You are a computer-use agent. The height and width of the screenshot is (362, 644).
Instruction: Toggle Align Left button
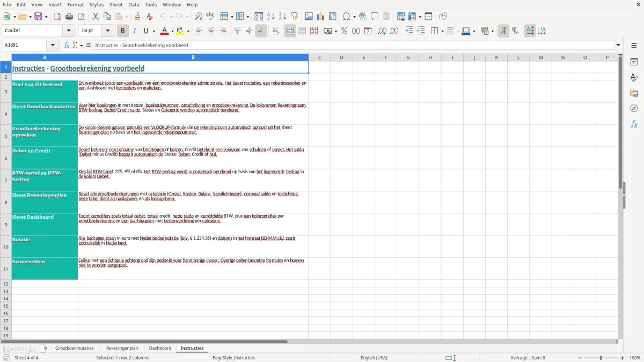[x=199, y=31]
